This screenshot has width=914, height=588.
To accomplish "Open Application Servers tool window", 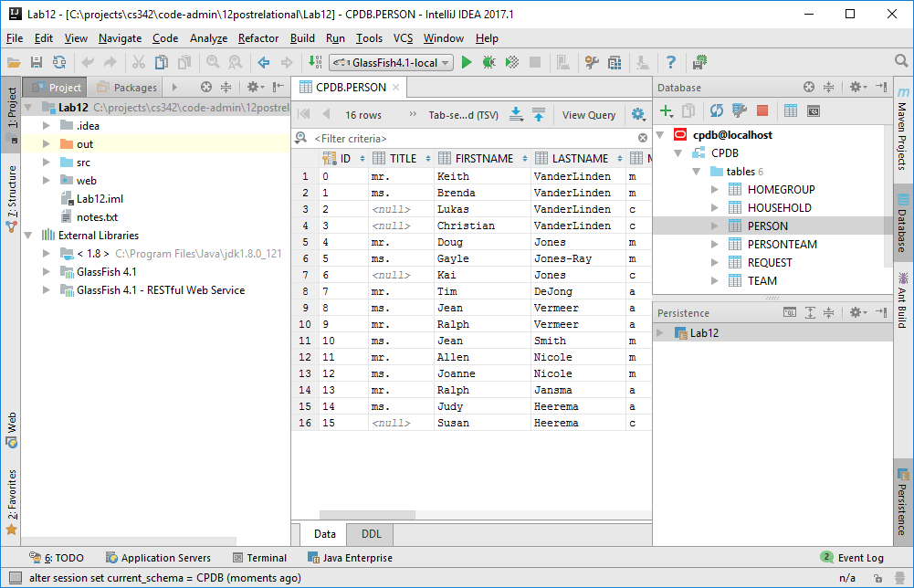I will point(158,558).
